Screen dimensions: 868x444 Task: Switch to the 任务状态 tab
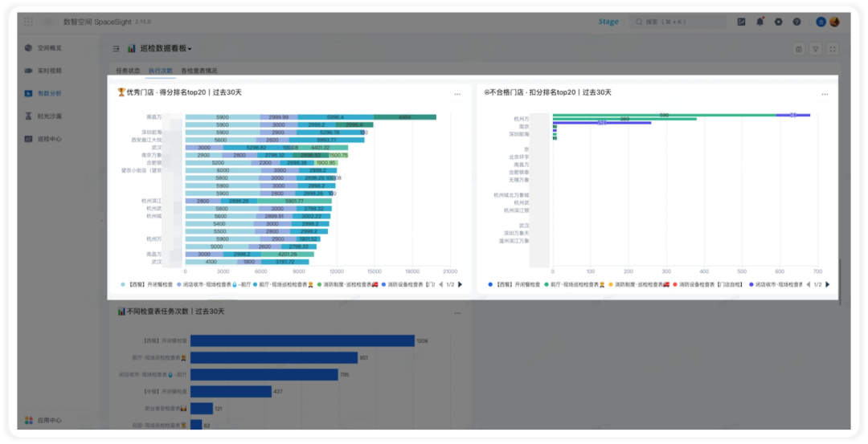pos(128,71)
